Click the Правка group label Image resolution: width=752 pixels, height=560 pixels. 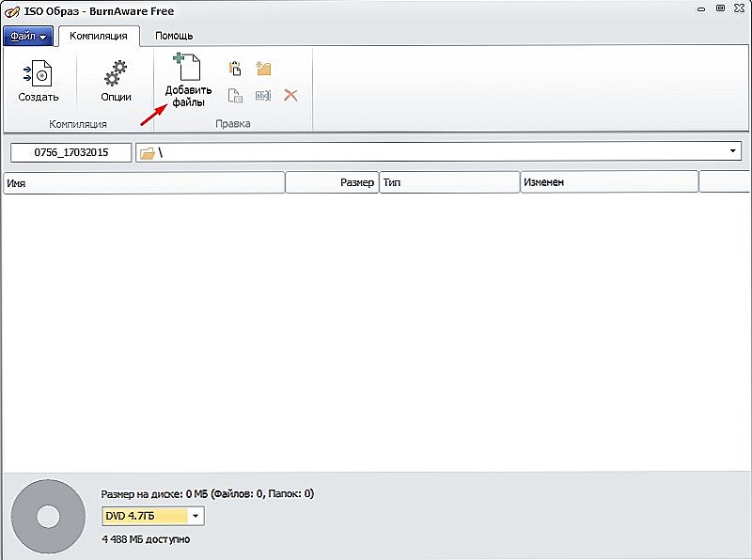tap(233, 124)
